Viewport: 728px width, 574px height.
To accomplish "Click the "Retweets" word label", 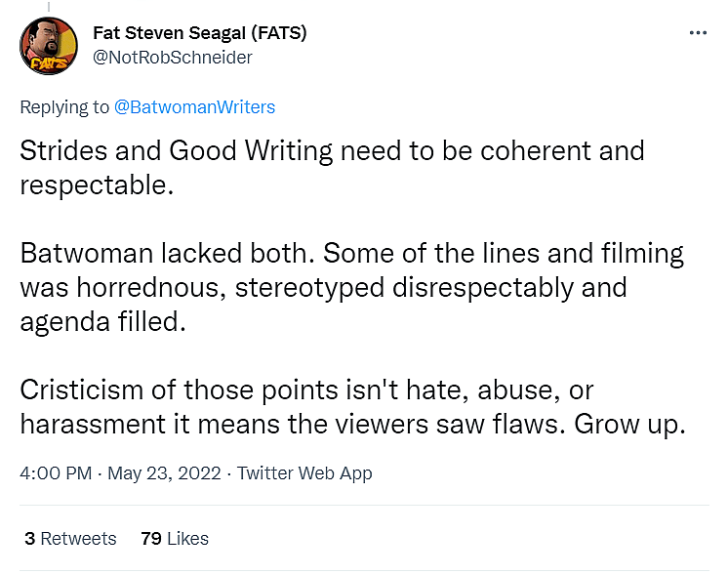I will coord(78,538).
